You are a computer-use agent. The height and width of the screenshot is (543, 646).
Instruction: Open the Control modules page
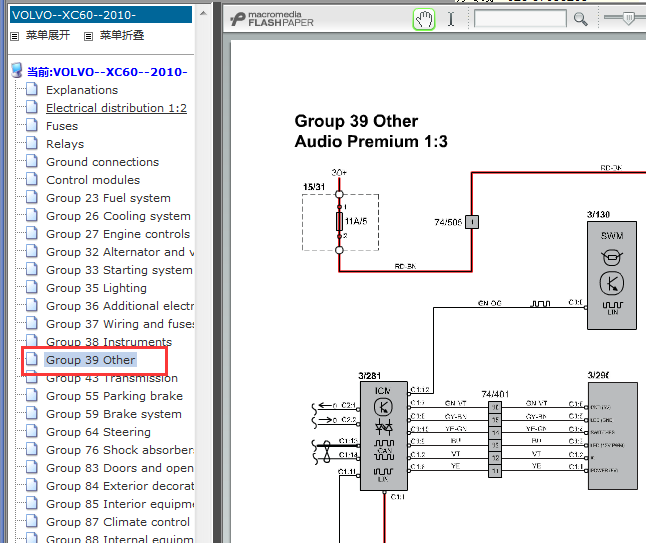tap(93, 180)
